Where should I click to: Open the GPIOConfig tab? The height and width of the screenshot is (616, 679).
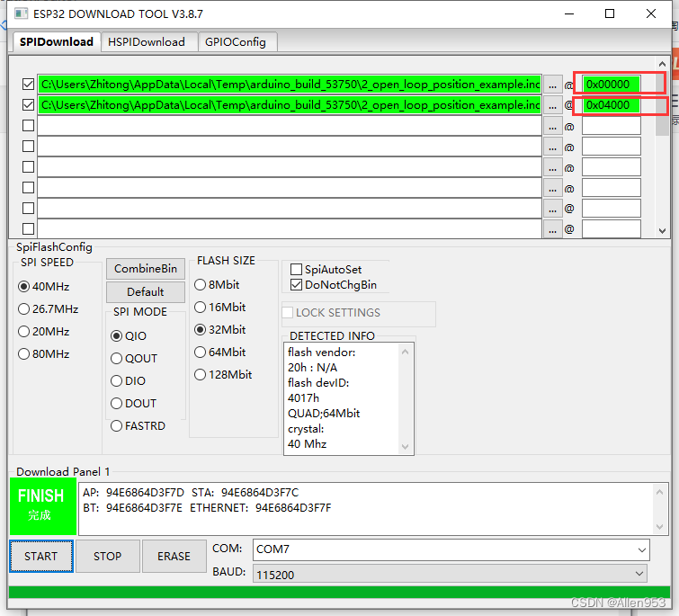[236, 42]
